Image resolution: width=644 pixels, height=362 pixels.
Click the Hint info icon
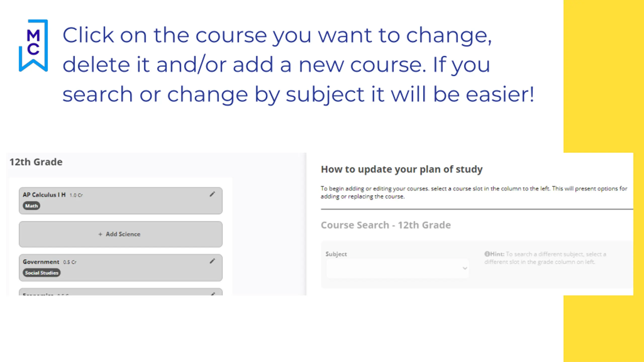[x=487, y=254]
